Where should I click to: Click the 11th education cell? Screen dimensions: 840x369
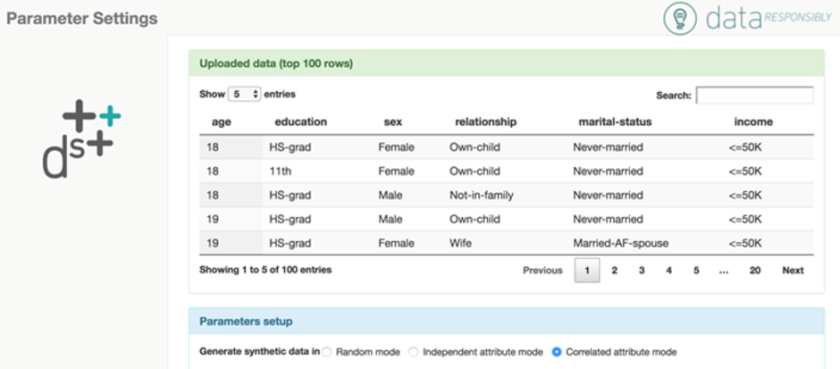(x=279, y=171)
